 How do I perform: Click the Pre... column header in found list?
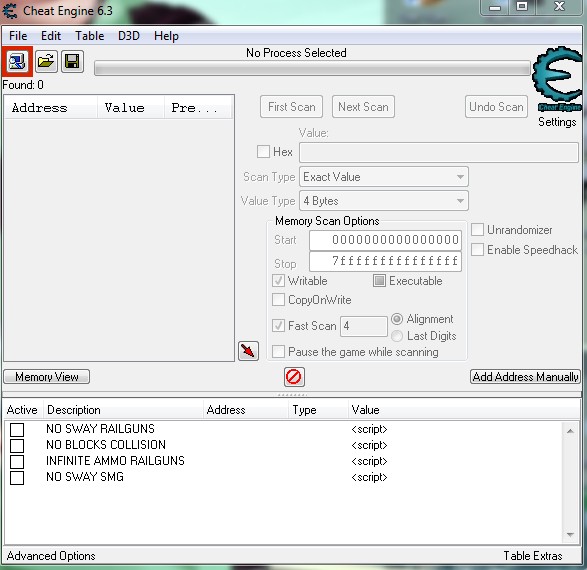[198, 108]
